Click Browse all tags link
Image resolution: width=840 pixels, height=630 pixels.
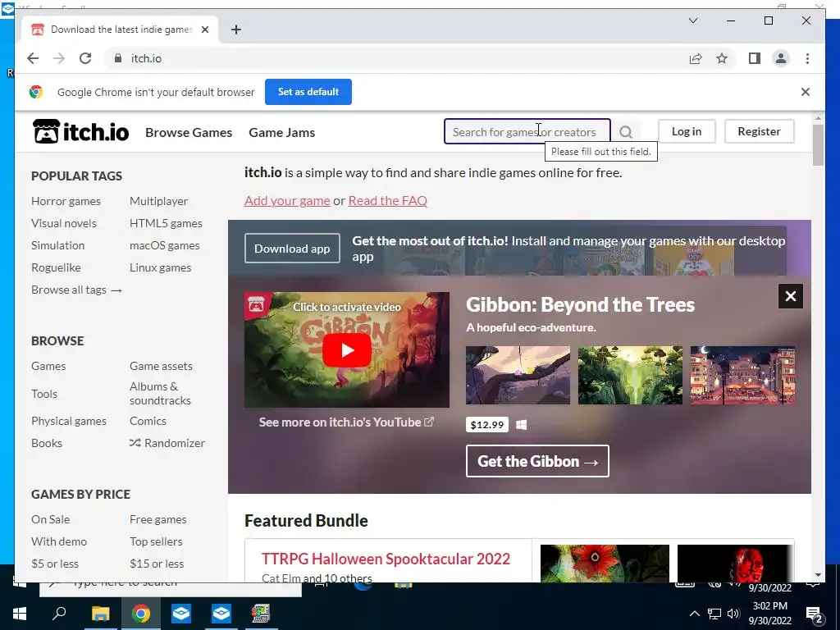pos(76,290)
